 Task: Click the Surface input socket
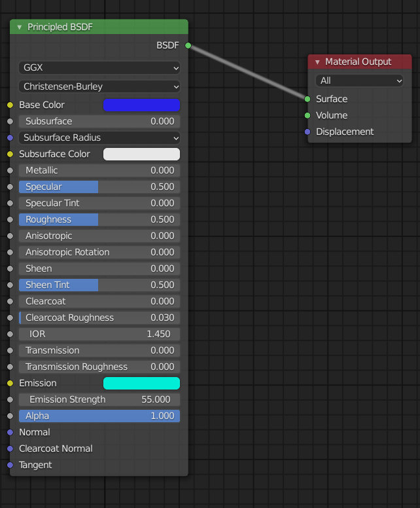tap(307, 99)
